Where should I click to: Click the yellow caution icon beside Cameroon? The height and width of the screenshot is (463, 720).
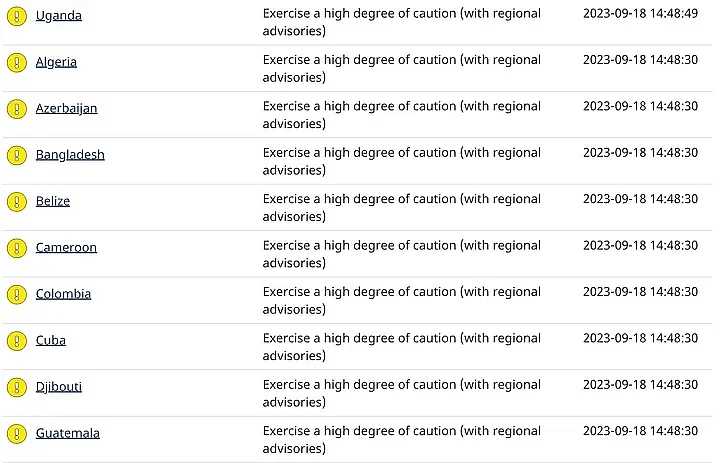(x=16, y=247)
